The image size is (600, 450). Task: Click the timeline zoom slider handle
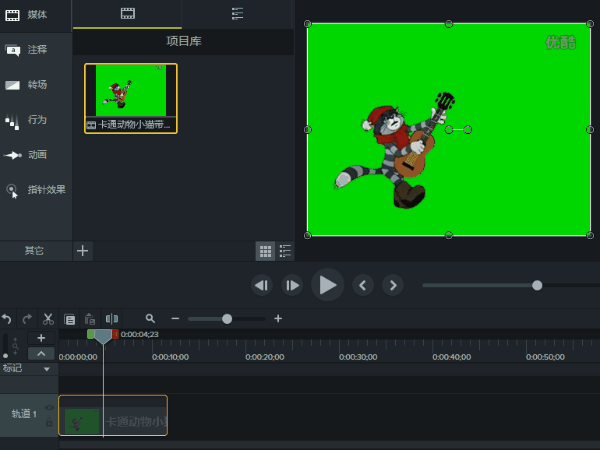tap(227, 319)
